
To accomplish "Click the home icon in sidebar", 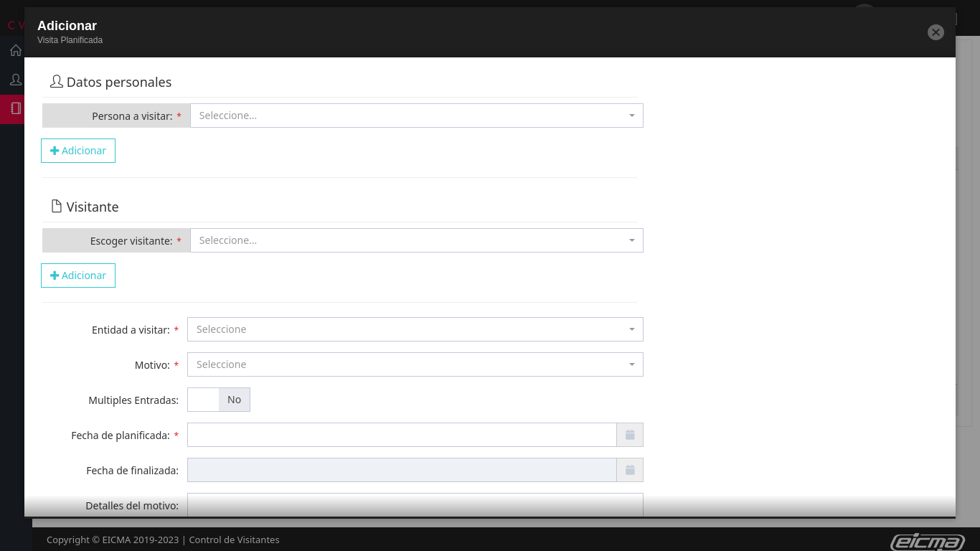I will click(x=16, y=50).
